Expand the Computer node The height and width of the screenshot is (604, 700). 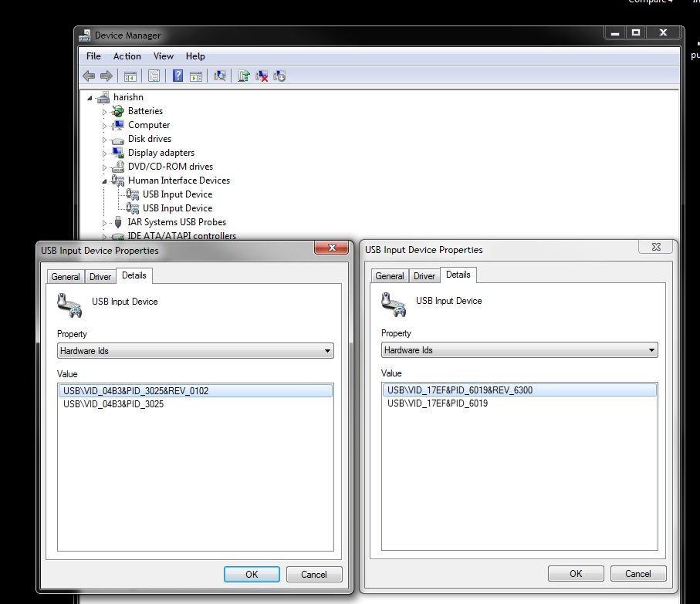[104, 126]
